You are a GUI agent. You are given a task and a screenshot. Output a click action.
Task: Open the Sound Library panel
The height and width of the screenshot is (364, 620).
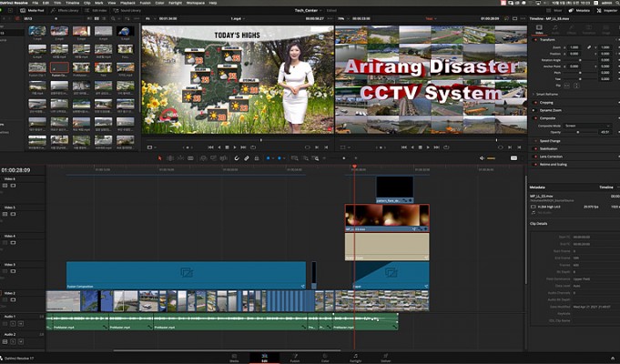click(127, 10)
